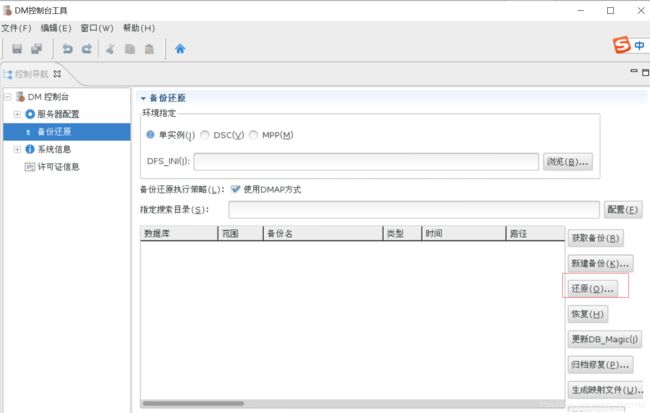The width and height of the screenshot is (650, 413).
Task: Click the 指定搜索目录 input field
Action: point(414,210)
